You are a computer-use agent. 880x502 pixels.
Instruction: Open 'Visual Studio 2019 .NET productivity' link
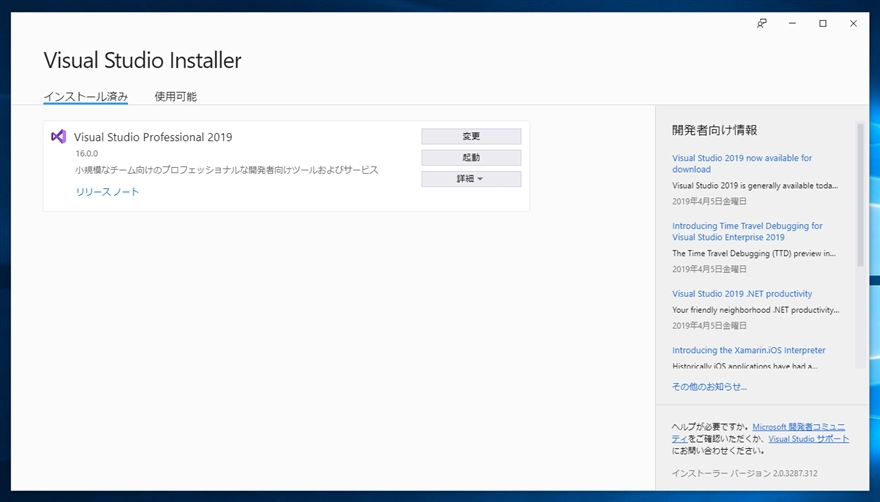pyautogui.click(x=742, y=294)
